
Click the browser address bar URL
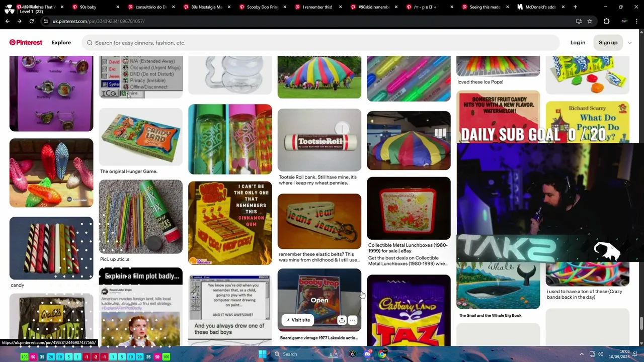pyautogui.click(x=99, y=21)
